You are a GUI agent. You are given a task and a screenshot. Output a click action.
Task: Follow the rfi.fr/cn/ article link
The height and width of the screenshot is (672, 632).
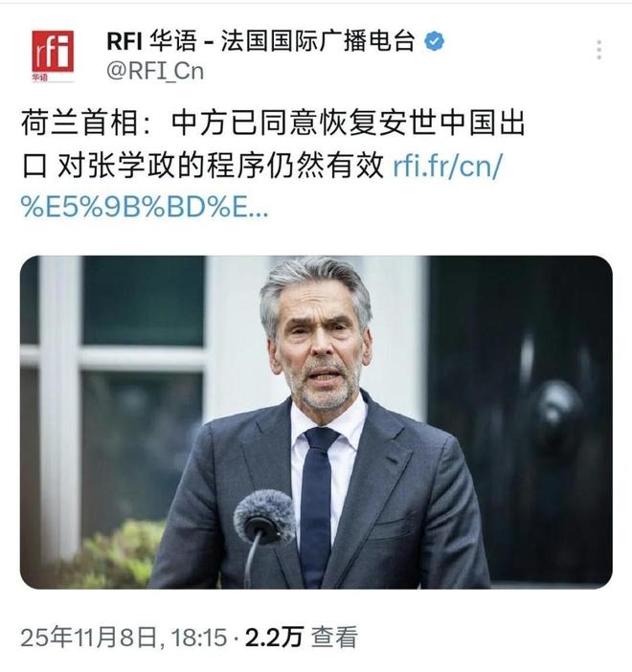point(447,166)
